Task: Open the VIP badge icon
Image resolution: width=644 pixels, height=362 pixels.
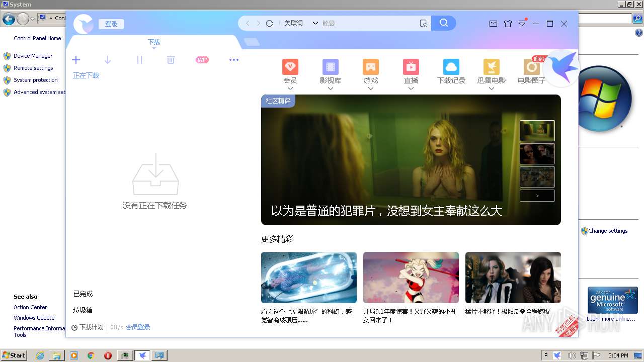Action: (202, 60)
